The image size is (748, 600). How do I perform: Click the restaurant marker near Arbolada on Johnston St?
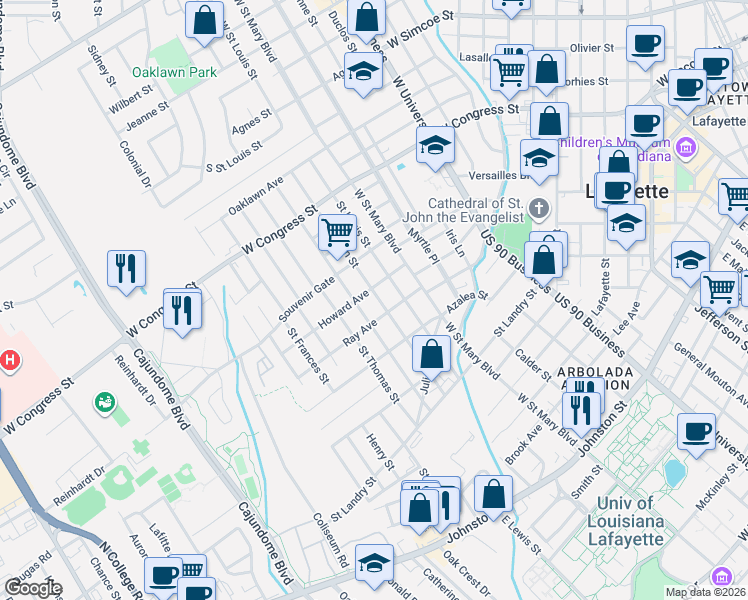581,413
